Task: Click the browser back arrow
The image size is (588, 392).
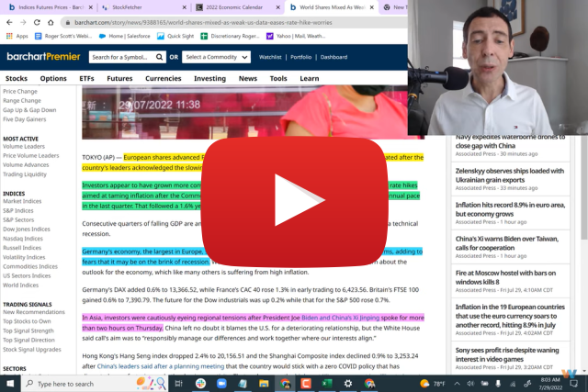Action: click(x=8, y=22)
